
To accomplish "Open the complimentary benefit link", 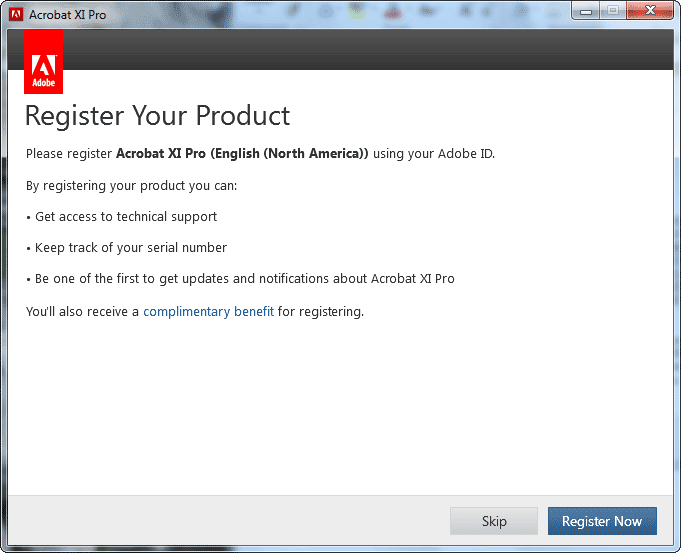I will [208, 311].
